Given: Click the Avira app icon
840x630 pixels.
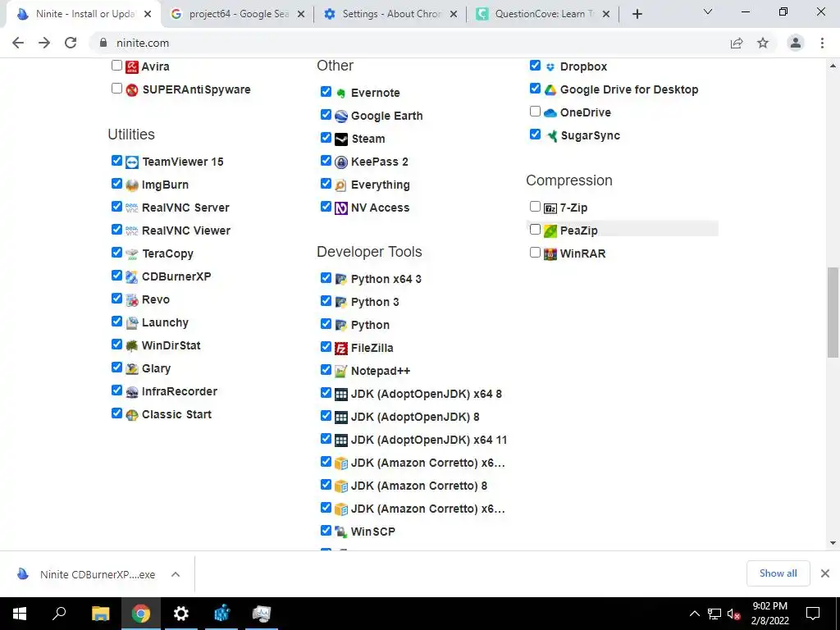Looking at the screenshot, I should (132, 67).
